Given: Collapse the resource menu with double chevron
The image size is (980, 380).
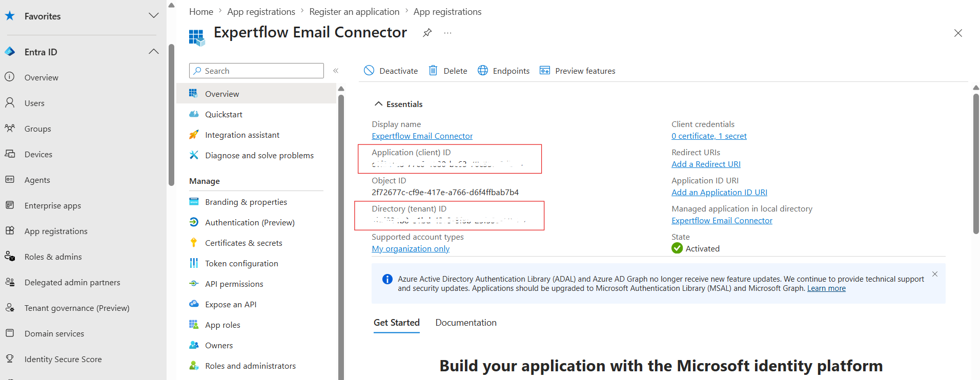Looking at the screenshot, I should click(336, 71).
